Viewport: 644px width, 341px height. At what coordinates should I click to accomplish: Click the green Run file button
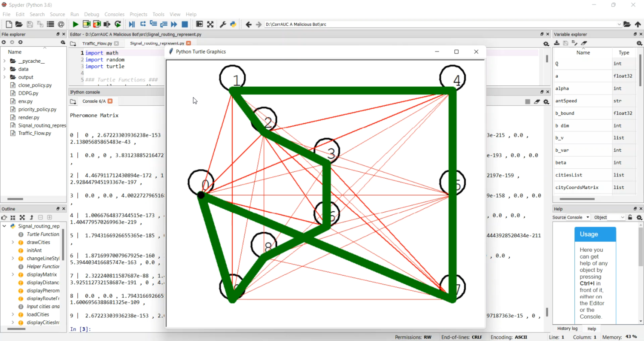pyautogui.click(x=76, y=24)
